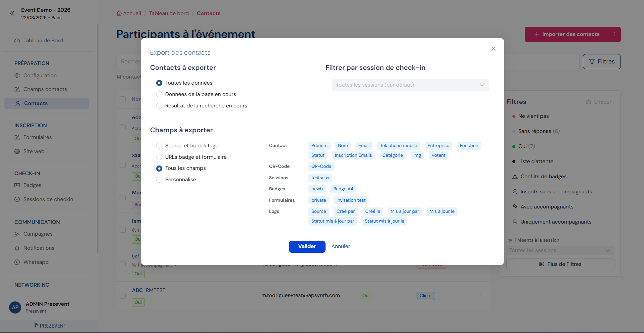Click the Notifications bell icon
The width and height of the screenshot is (644, 333).
[x=17, y=248]
